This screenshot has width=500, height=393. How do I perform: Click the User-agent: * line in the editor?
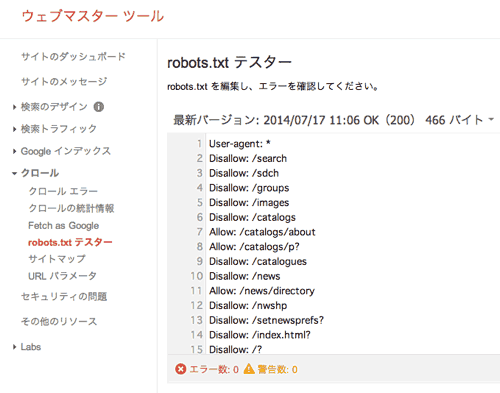tap(240, 144)
